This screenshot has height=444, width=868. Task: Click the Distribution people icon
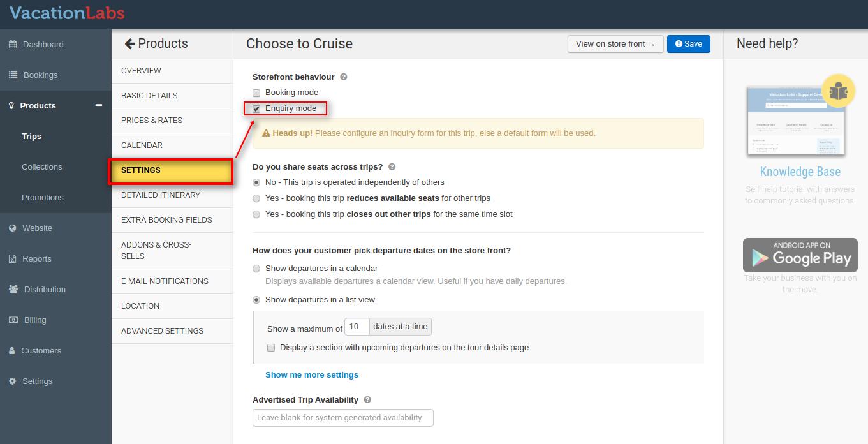[x=13, y=290]
